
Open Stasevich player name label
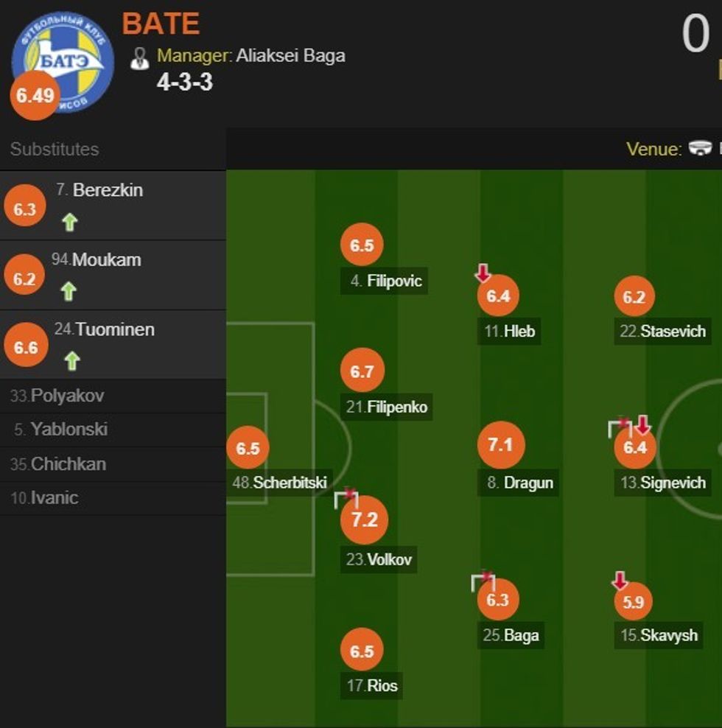point(663,331)
